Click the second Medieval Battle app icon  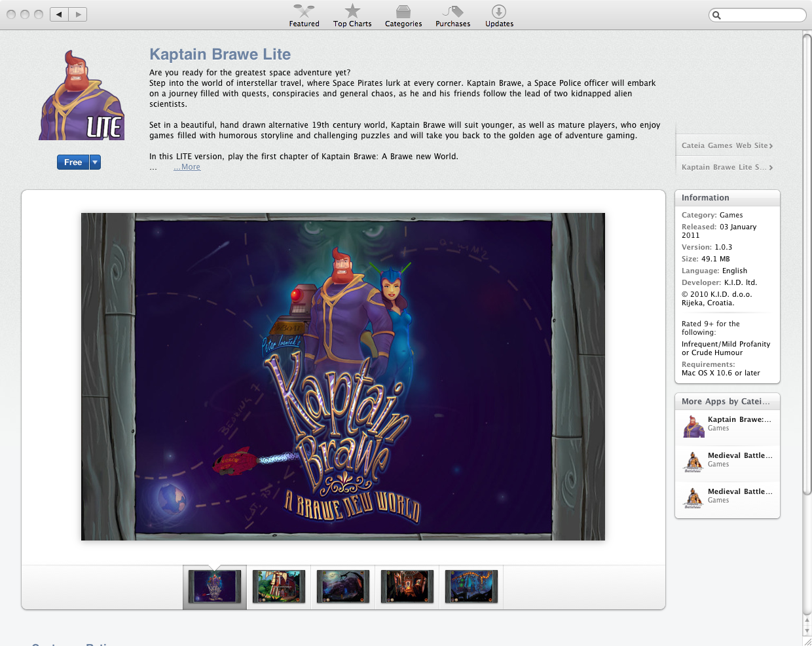(693, 498)
